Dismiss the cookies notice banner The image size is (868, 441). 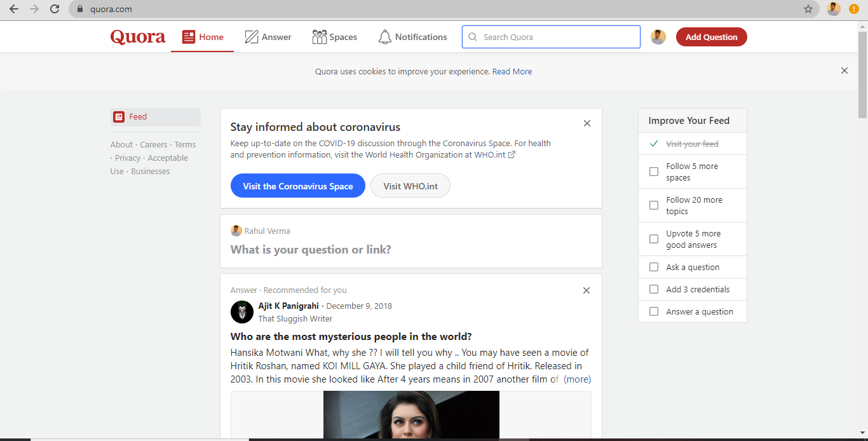coord(844,71)
